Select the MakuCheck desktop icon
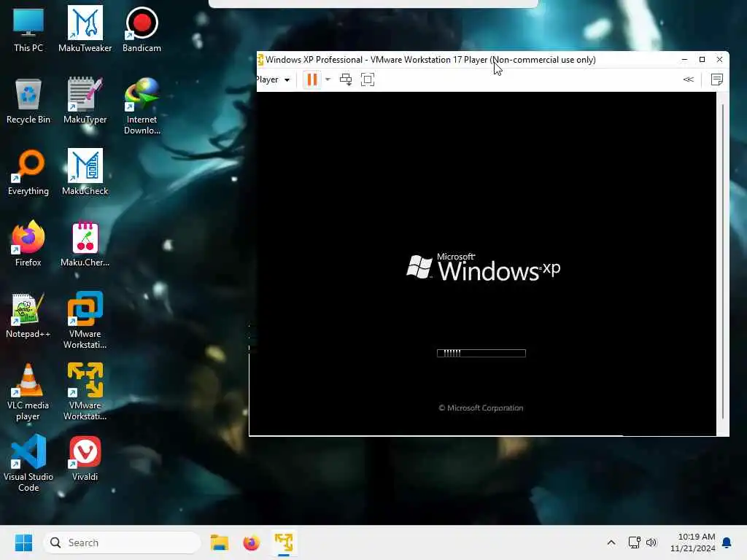 click(85, 172)
